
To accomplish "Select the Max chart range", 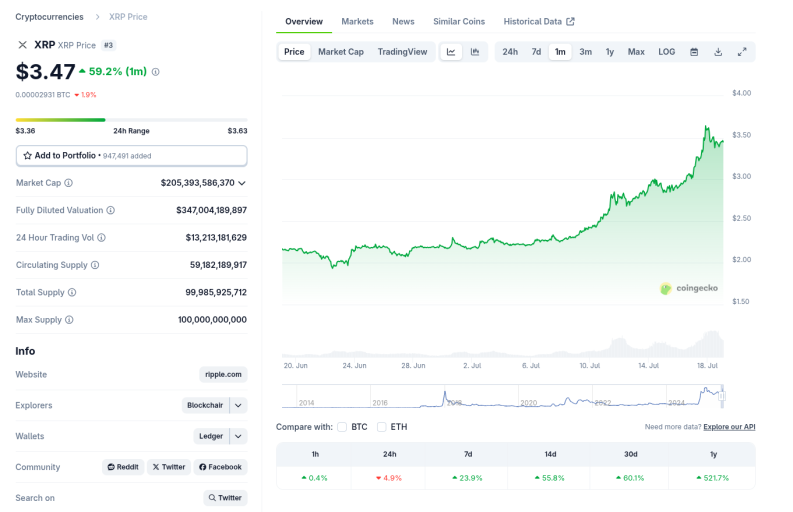I will coord(636,52).
